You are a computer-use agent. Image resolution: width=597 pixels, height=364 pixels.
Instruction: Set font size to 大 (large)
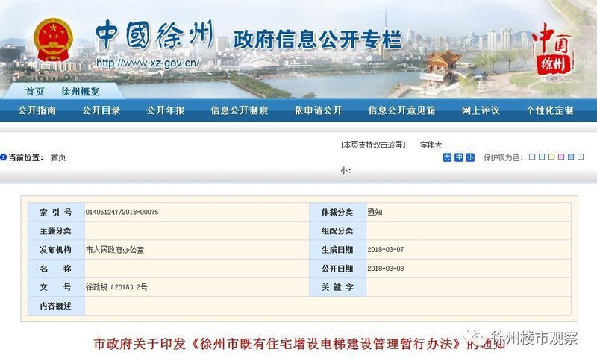pos(447,157)
